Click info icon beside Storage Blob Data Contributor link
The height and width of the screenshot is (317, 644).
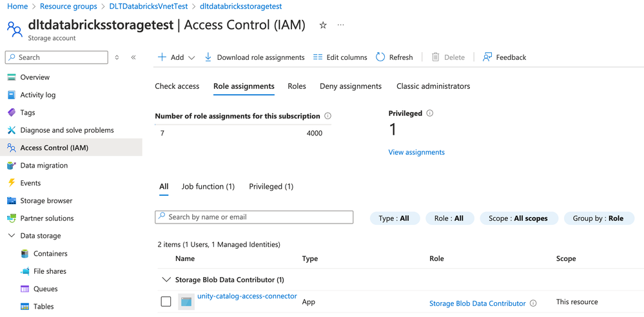point(533,303)
